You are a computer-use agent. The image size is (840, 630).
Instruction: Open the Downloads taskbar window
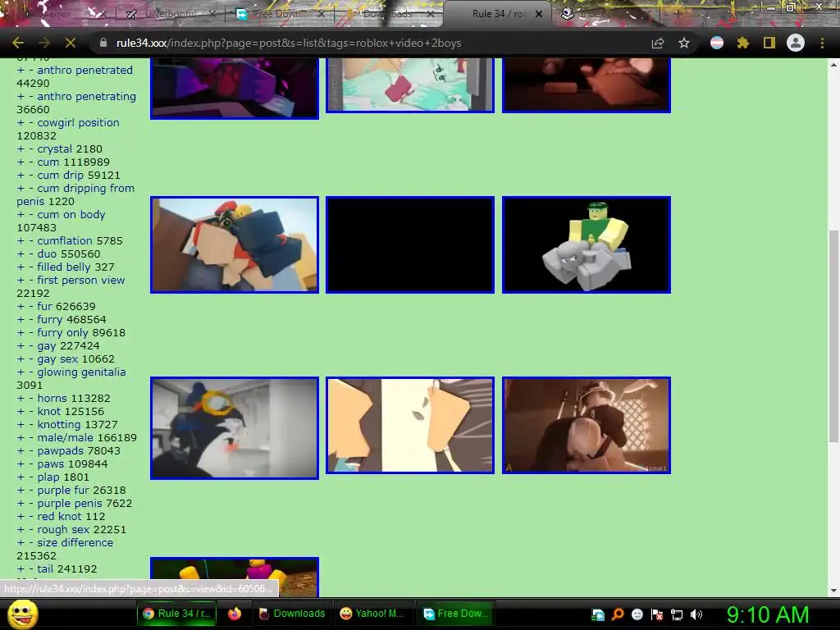coord(291,614)
